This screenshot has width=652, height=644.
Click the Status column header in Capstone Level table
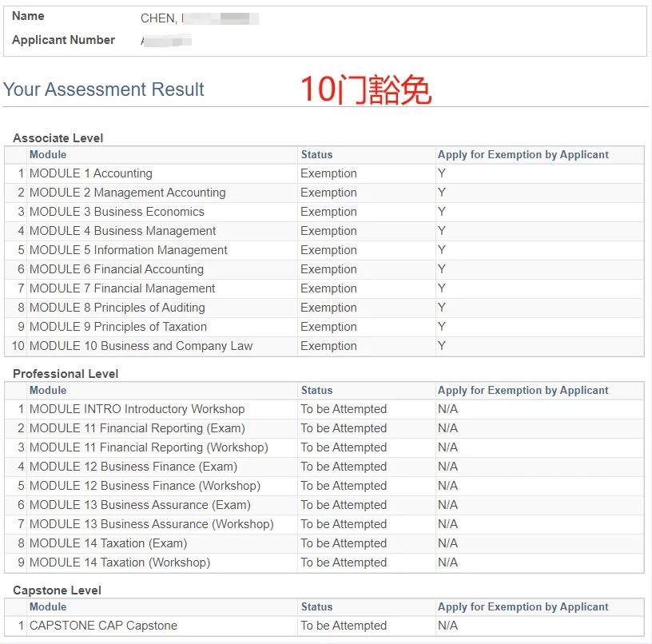pos(317,607)
